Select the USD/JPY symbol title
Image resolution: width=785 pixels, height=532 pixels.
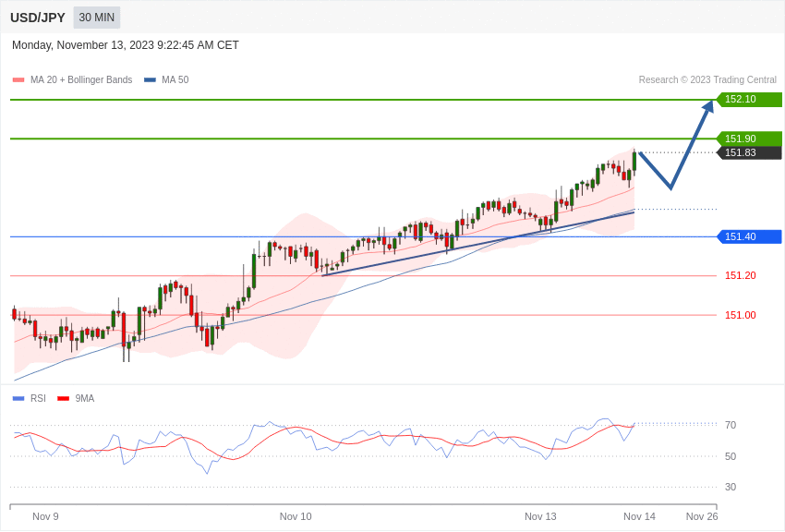coord(36,17)
